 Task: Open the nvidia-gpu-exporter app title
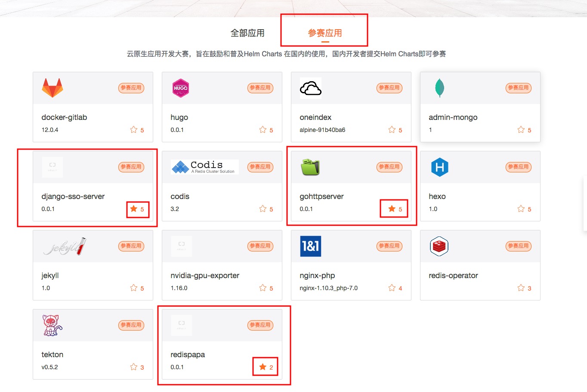(205, 276)
